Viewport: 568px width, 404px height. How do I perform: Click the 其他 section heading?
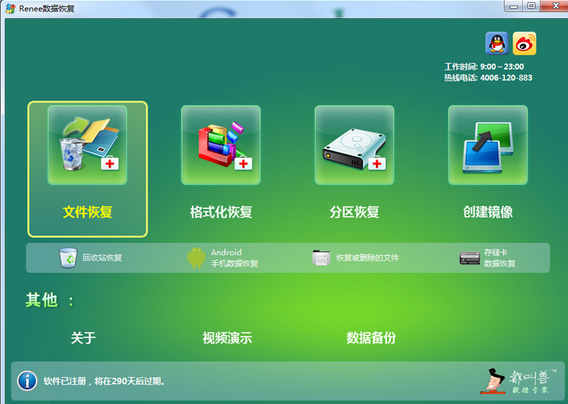coord(50,300)
